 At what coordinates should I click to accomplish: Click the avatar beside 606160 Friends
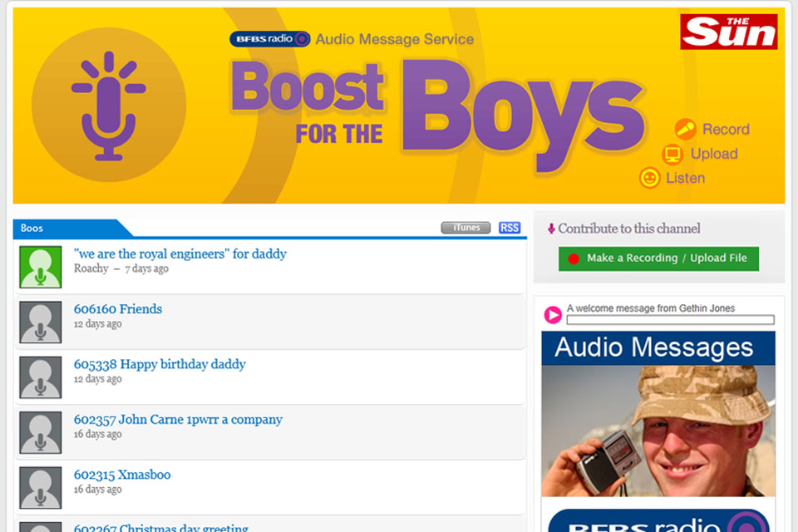(x=41, y=323)
